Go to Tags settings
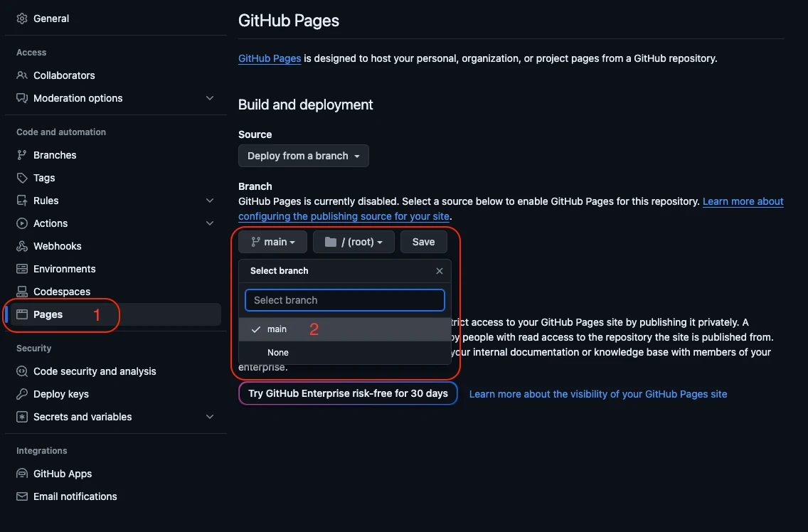Screen dimensions: 808x532 pyautogui.click(x=44, y=178)
